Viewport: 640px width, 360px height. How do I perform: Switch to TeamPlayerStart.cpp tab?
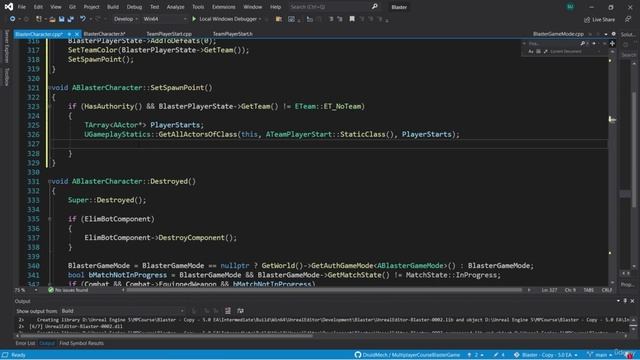169,34
